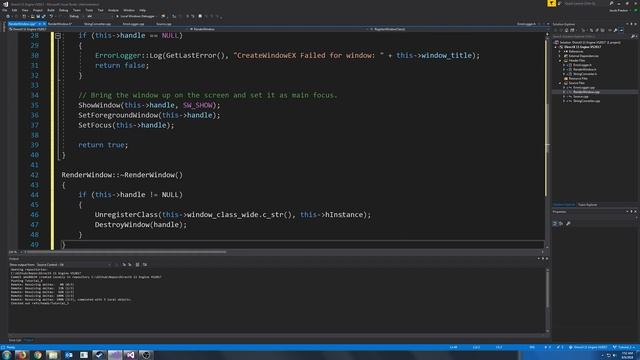Viewport: 640px width, 360px height.
Task: Switch to the Source.cpp tab
Action: [x=164, y=24]
